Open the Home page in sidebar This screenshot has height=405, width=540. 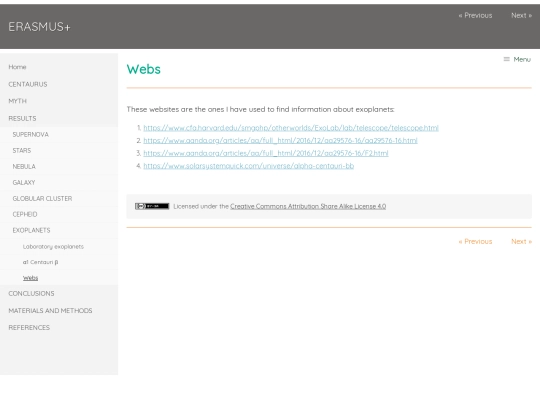17,67
